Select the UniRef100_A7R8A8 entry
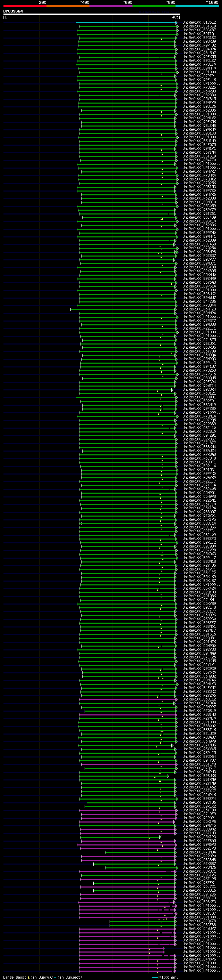This screenshot has height=980, width=222. (x=199, y=455)
